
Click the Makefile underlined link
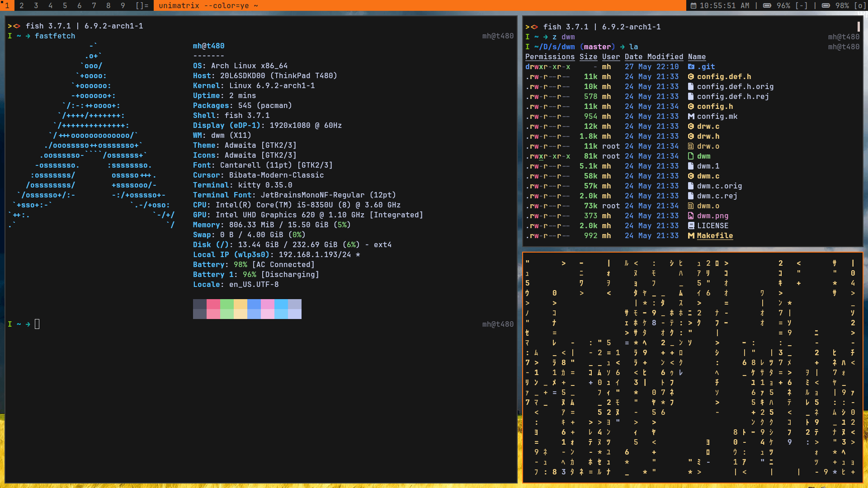(715, 236)
